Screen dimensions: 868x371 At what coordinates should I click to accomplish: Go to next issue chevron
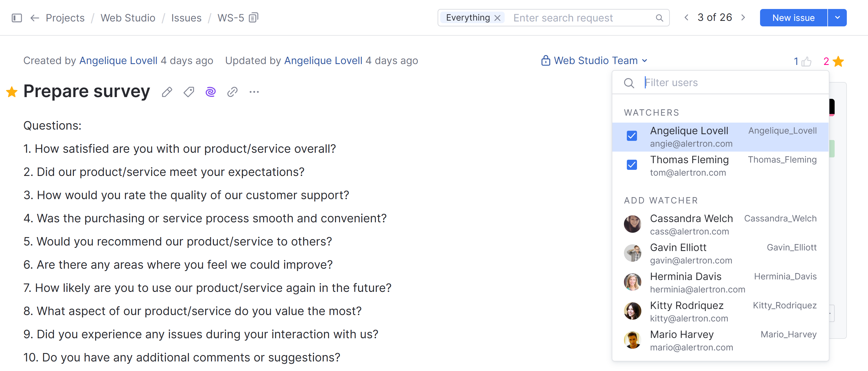click(743, 18)
